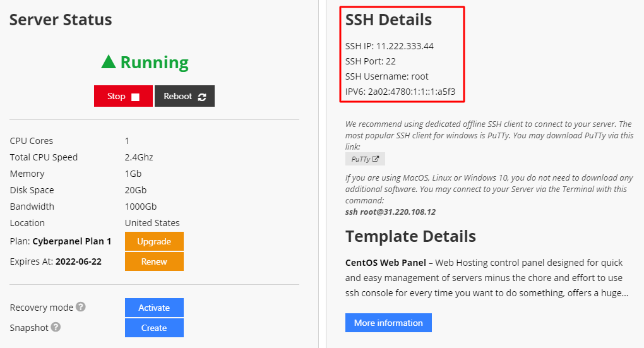The image size is (644, 348).
Task: Click the IPV6 address line
Action: (400, 92)
